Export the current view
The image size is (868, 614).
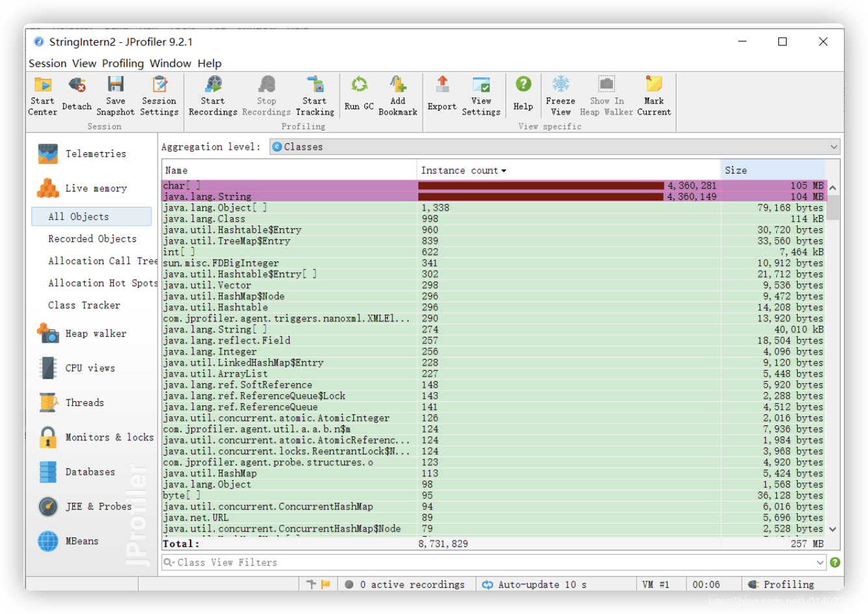(x=442, y=94)
